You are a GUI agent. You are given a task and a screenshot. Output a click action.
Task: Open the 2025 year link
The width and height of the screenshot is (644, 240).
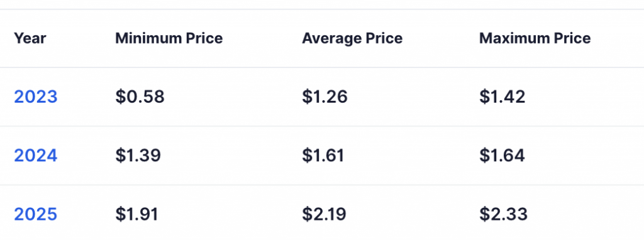[x=36, y=214]
